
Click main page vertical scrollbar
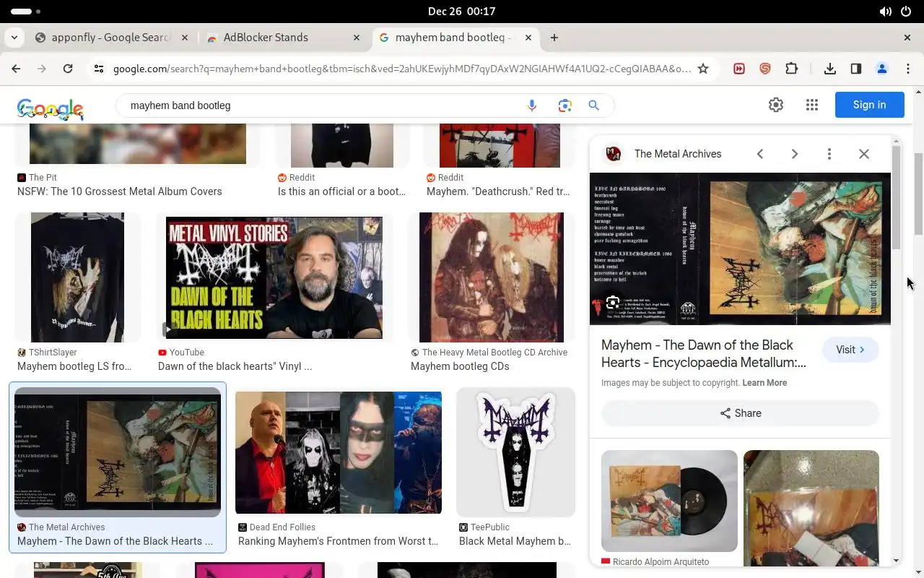tap(919, 194)
